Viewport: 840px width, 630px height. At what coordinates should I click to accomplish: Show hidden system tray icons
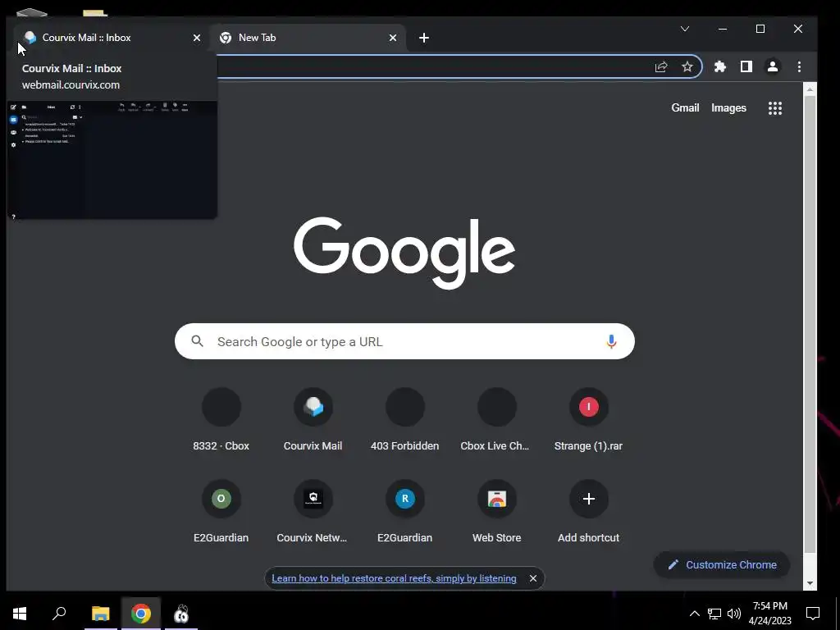tap(694, 614)
